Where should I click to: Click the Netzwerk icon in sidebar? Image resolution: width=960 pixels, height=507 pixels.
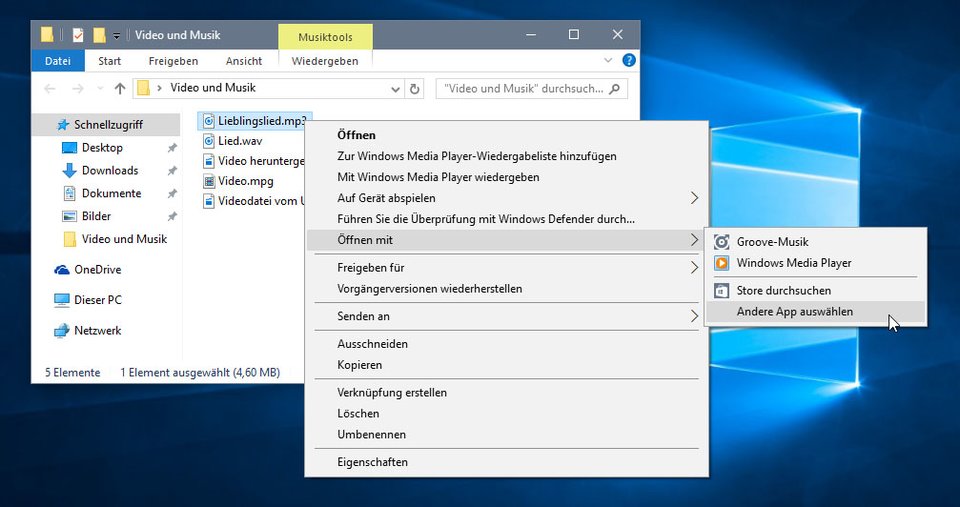click(x=62, y=331)
